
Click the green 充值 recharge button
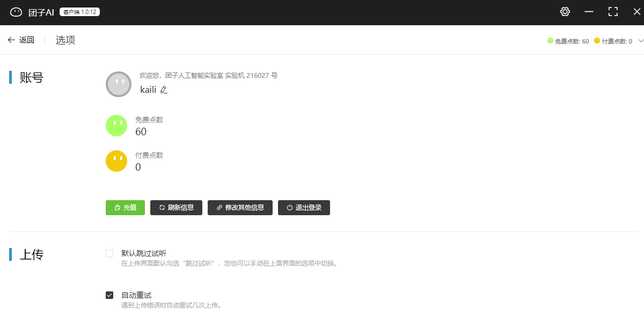[125, 208]
